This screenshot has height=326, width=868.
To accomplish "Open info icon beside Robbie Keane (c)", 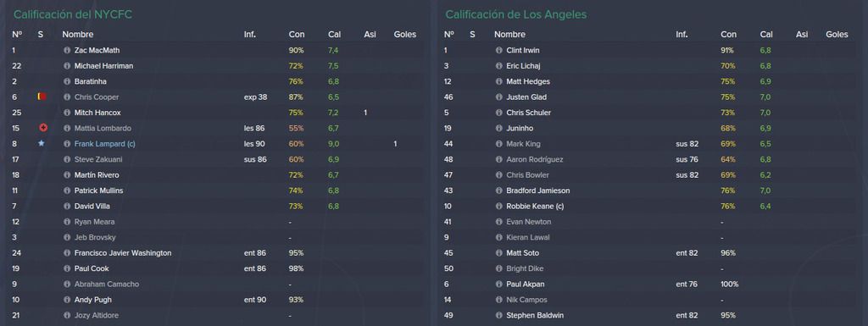I will 498,206.
